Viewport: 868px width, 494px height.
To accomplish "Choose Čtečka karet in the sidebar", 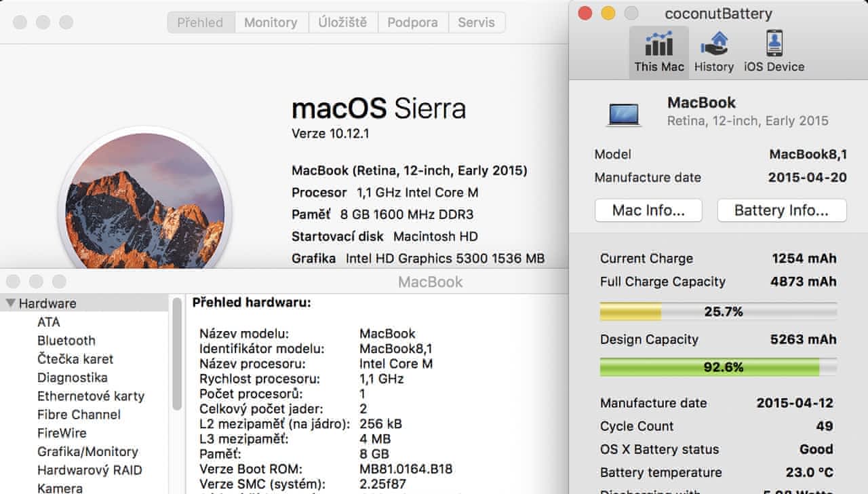I will [x=75, y=359].
